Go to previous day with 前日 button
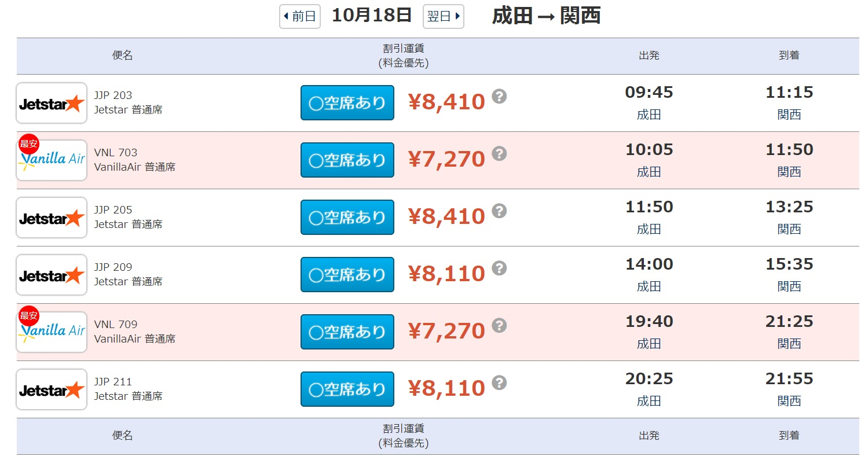Screen dimensions: 868x460 click(300, 16)
